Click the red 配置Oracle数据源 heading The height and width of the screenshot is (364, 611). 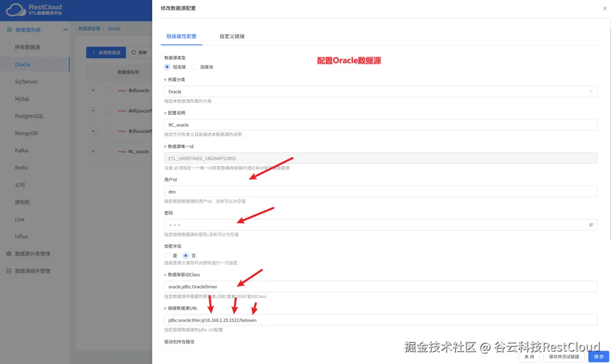349,61
